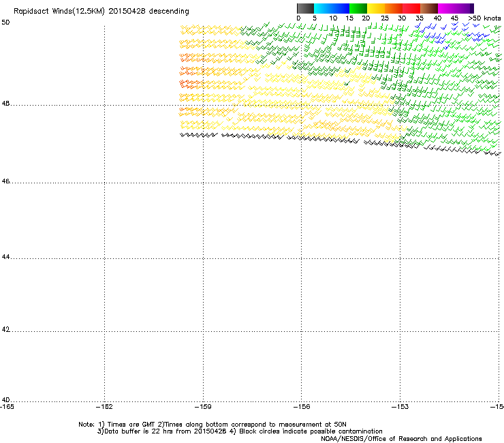504x443 pixels.
Task: Click the longitude label '-153'
Action: coord(400,407)
